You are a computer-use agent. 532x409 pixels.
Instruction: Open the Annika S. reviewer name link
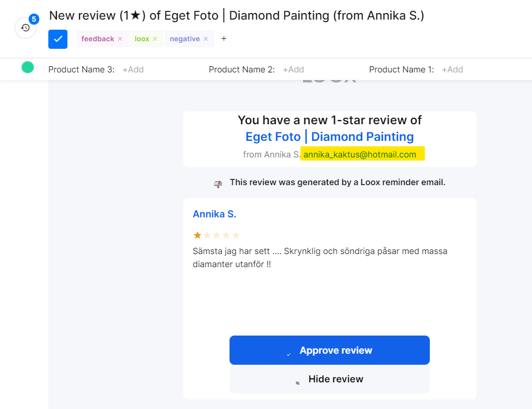pos(214,214)
